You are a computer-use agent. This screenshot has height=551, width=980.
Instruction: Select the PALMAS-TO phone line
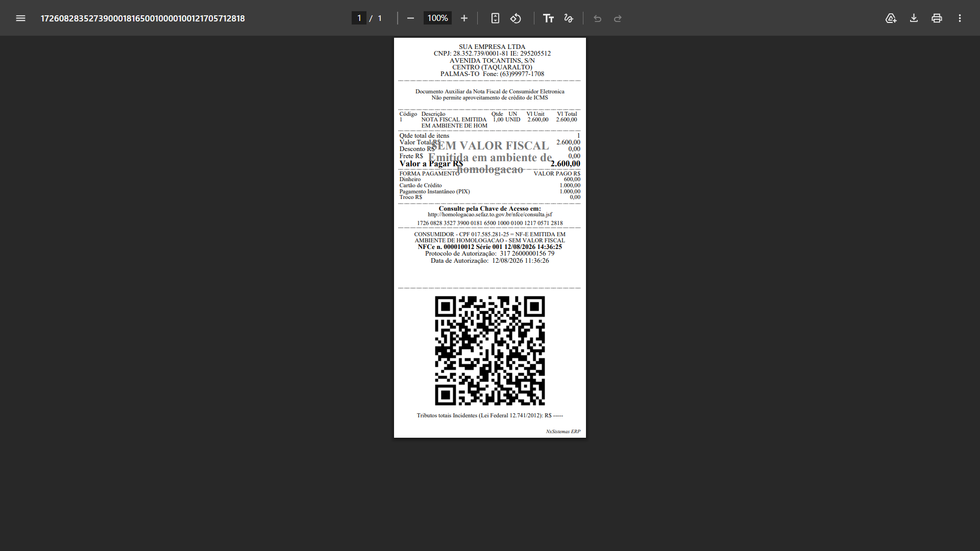tap(492, 74)
